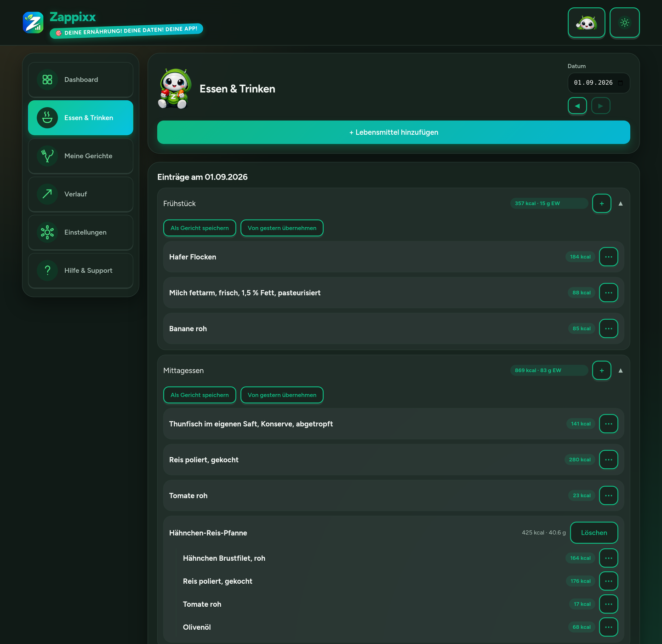Open options for Tomate roh, 23 kcal
This screenshot has height=644, width=662.
point(609,495)
